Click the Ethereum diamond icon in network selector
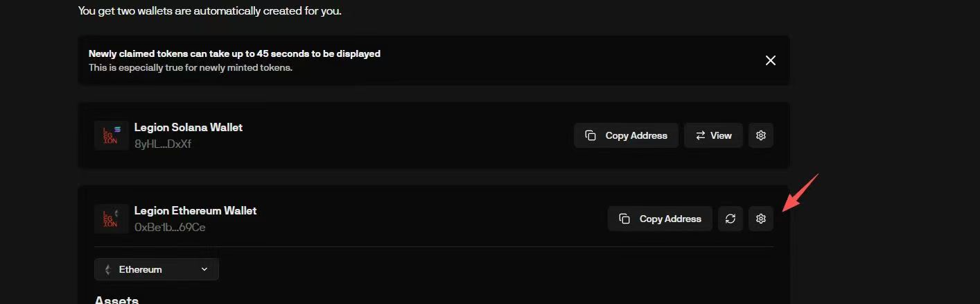The width and height of the screenshot is (980, 304). coord(107,269)
